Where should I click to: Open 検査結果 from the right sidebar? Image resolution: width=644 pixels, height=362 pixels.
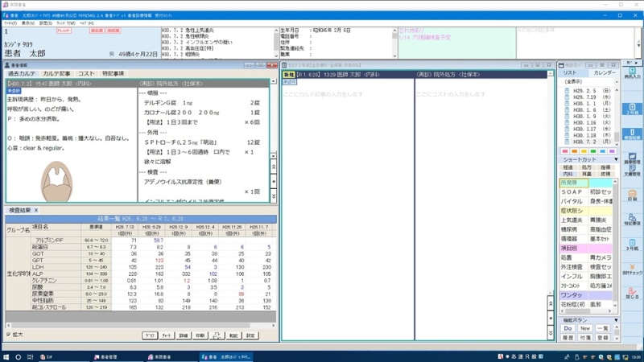[x=632, y=134]
